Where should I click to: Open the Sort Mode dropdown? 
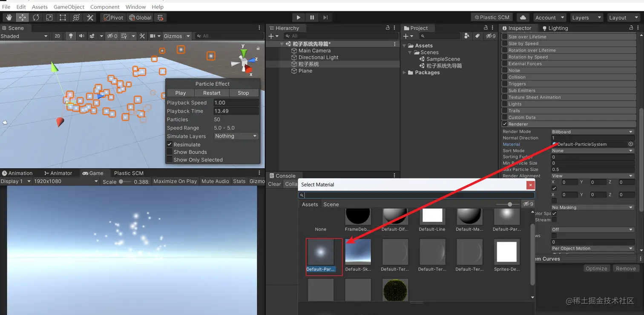592,151
